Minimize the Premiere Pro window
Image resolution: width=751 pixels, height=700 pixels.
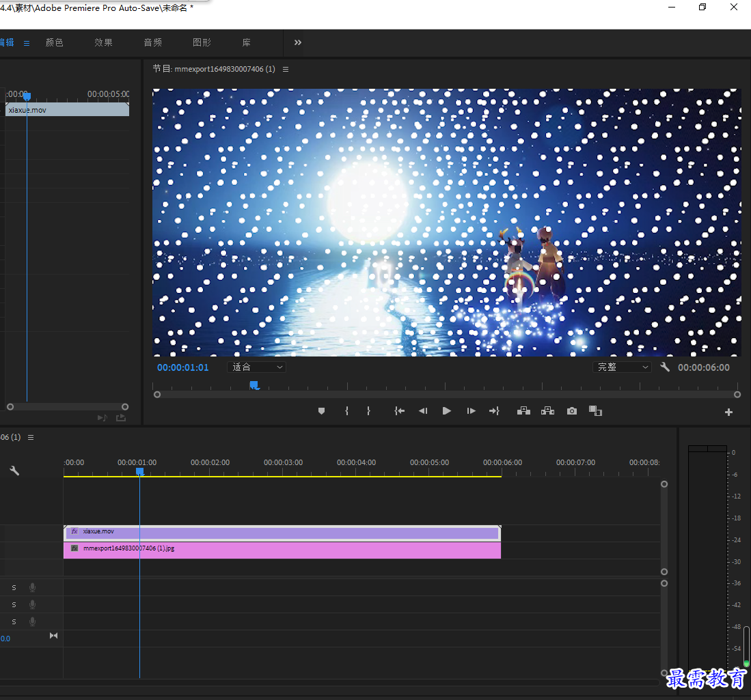click(672, 8)
